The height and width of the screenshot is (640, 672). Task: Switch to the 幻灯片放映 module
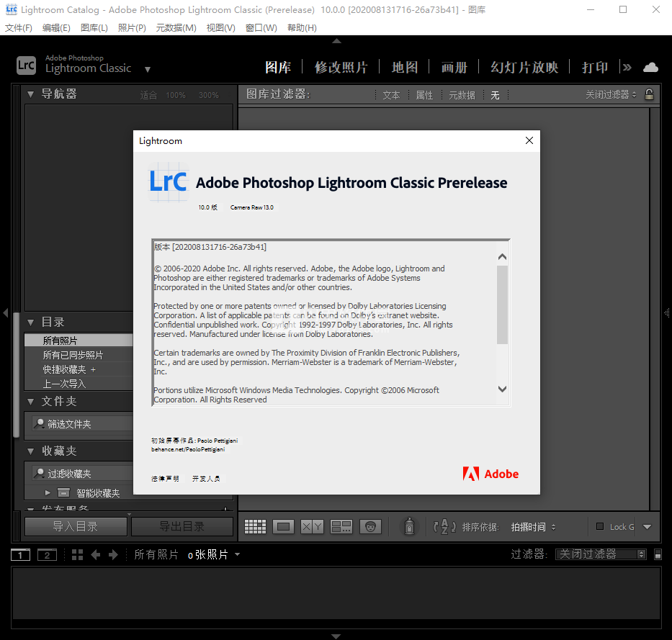pyautogui.click(x=524, y=67)
